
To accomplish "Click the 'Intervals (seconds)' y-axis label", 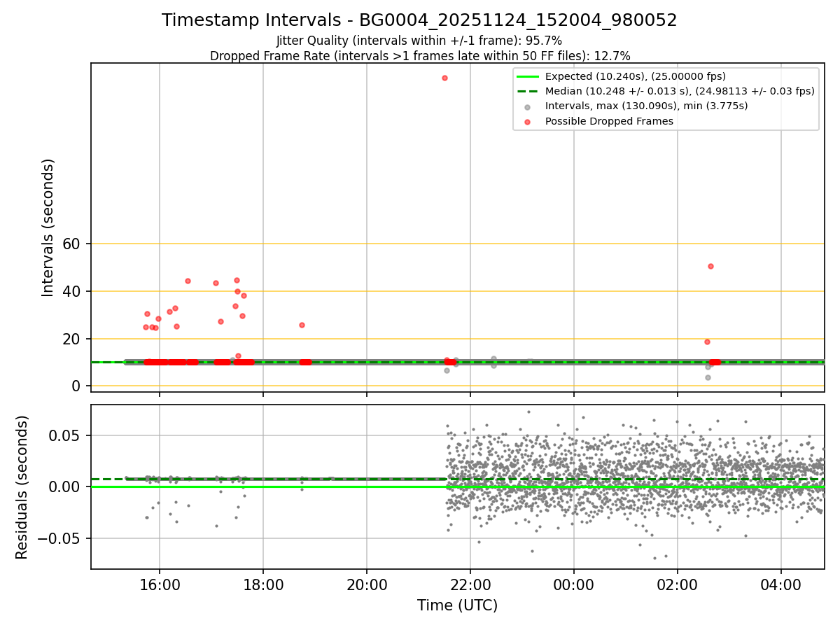I will pyautogui.click(x=48, y=227).
